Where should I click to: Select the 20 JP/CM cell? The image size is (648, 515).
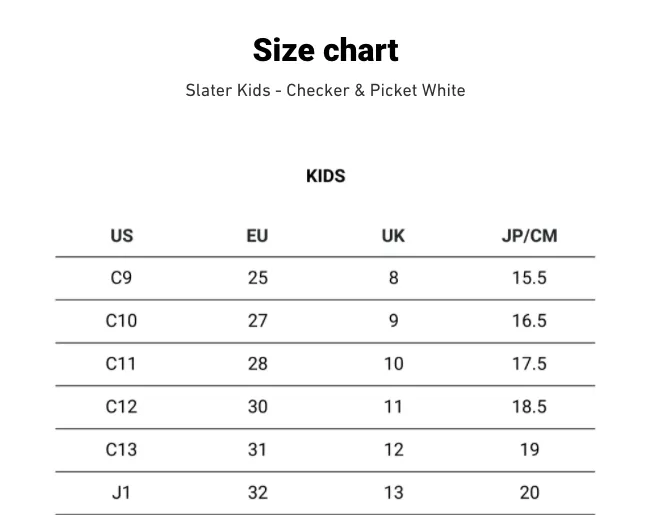coord(529,492)
